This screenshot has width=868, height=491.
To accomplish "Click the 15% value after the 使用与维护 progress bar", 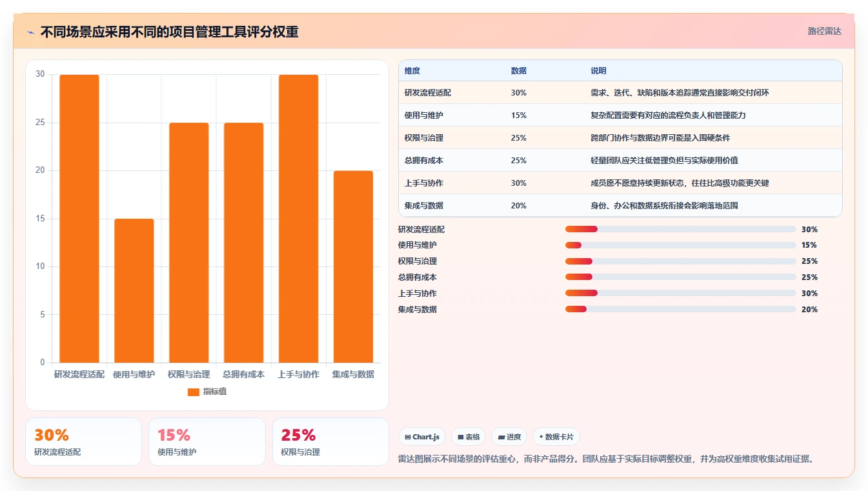I will [809, 245].
